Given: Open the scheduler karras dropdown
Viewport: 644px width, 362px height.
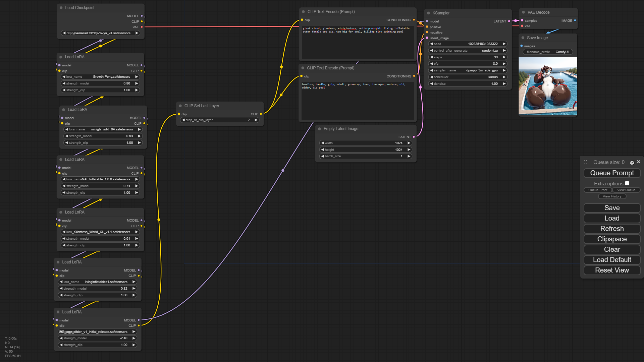Looking at the screenshot, I should tap(468, 77).
